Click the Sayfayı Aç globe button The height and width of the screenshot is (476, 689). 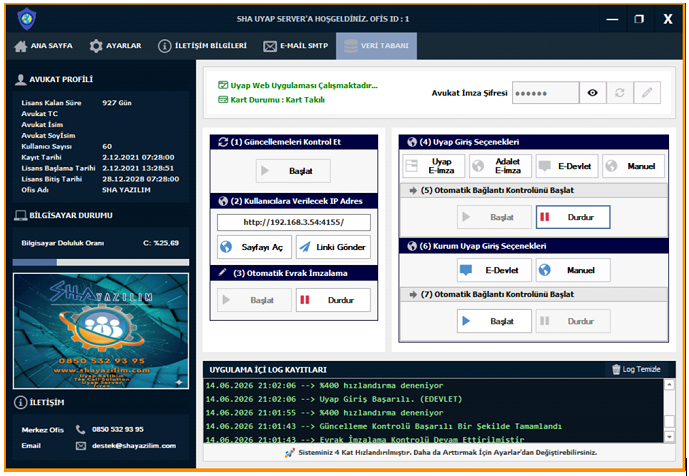254,247
